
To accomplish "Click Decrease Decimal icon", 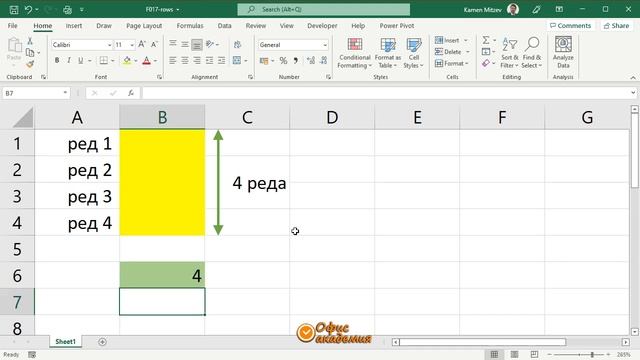I will click(x=324, y=61).
